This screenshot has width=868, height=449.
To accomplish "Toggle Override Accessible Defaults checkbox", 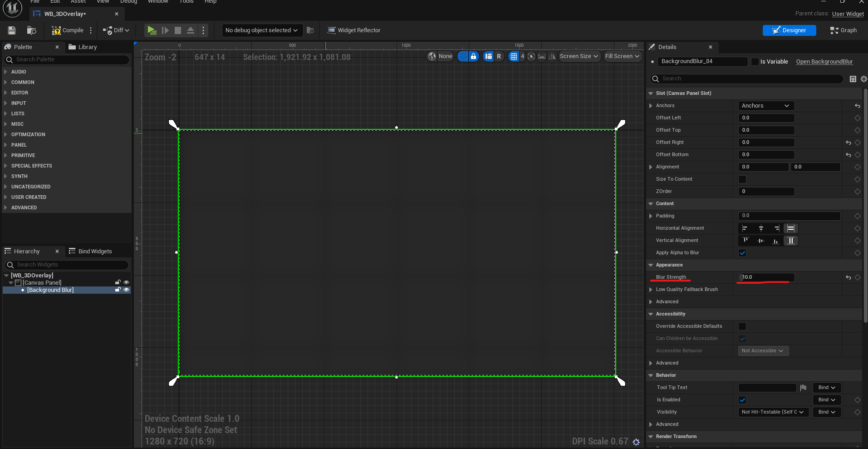I will [742, 326].
